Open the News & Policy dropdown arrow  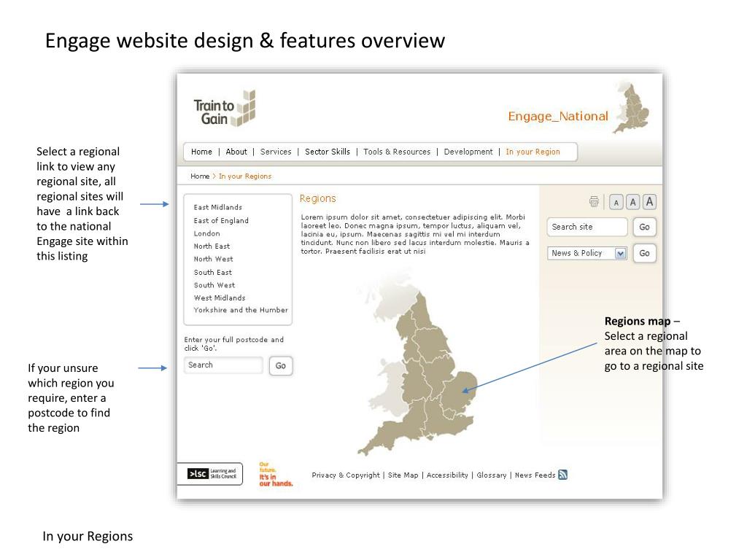[x=620, y=253]
